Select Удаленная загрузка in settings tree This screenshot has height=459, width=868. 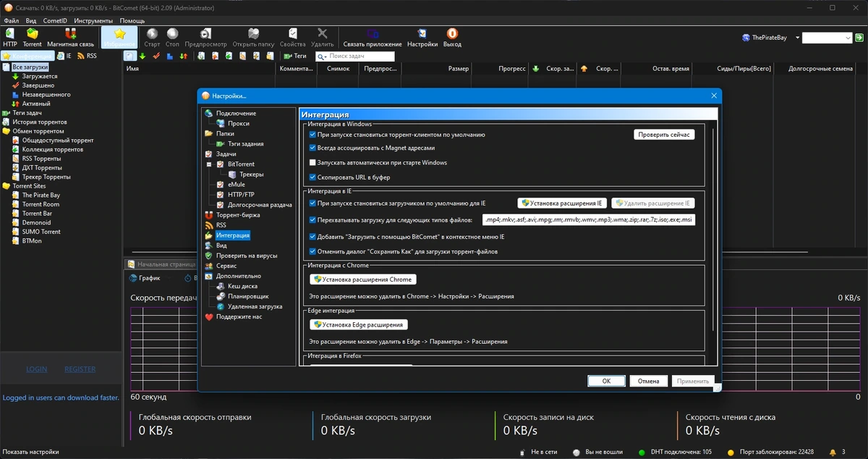[250, 306]
